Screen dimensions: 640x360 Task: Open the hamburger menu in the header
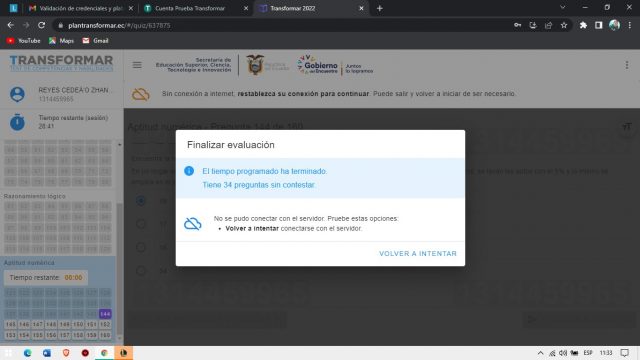pos(137,65)
